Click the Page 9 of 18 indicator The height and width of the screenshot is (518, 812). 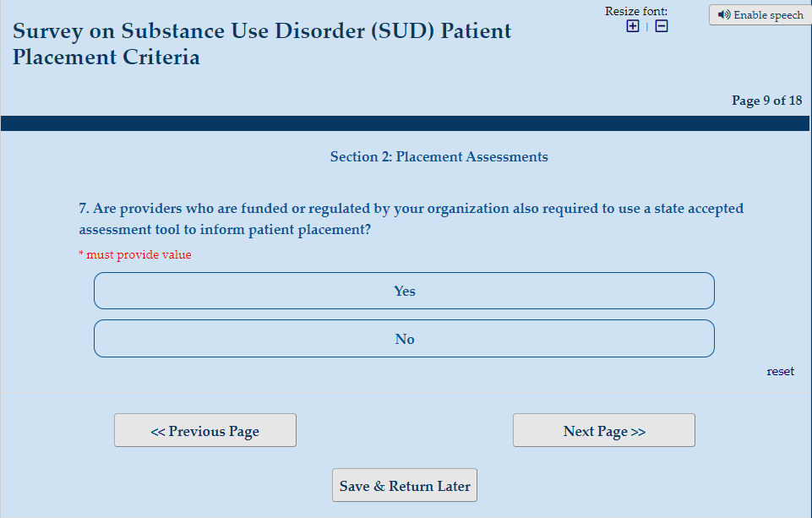tap(766, 101)
